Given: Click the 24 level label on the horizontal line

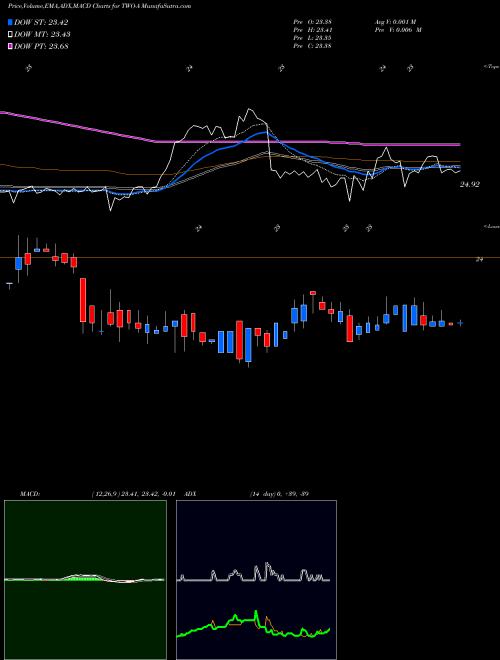Looking at the screenshot, I should pos(479,260).
